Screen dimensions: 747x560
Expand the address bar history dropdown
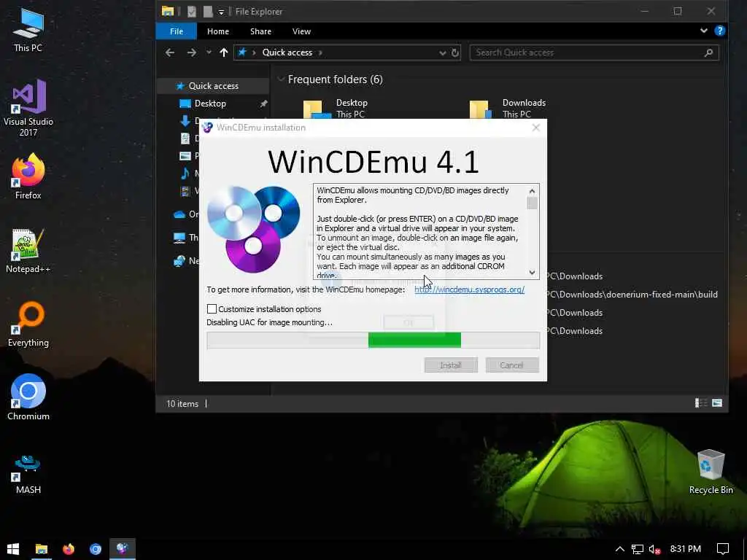click(x=443, y=52)
